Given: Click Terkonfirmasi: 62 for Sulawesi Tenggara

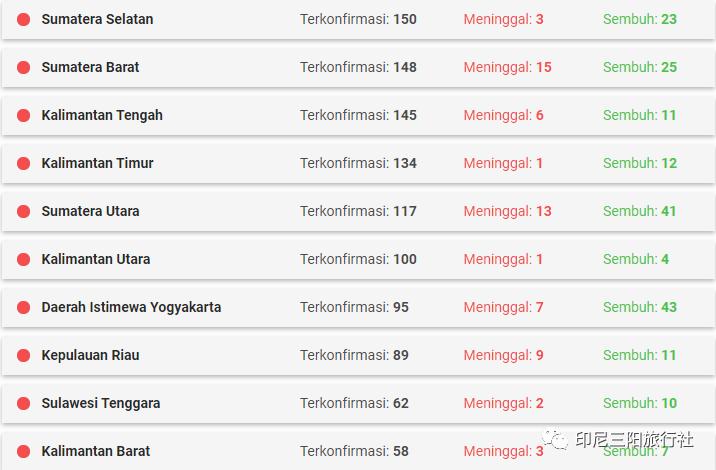Looking at the screenshot, I should pyautogui.click(x=354, y=403).
